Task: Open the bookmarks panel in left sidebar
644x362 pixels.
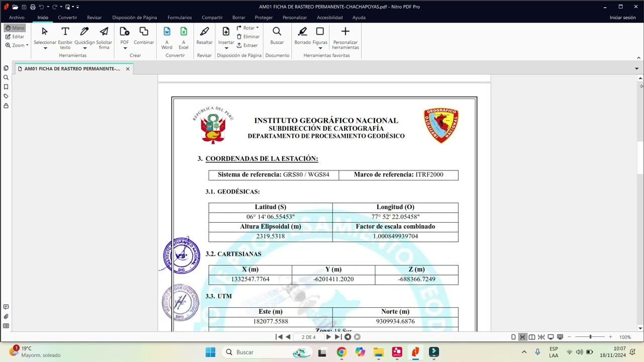Action: [6, 87]
